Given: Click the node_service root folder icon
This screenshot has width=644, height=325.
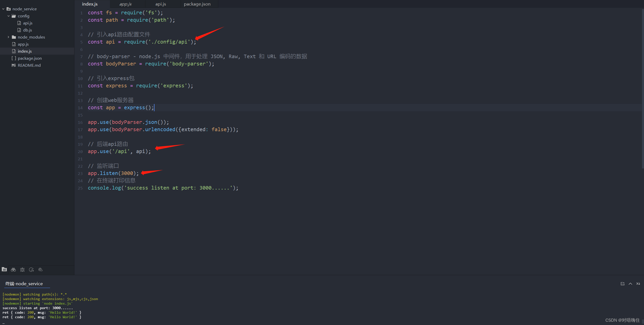Looking at the screenshot, I should tap(9, 9).
